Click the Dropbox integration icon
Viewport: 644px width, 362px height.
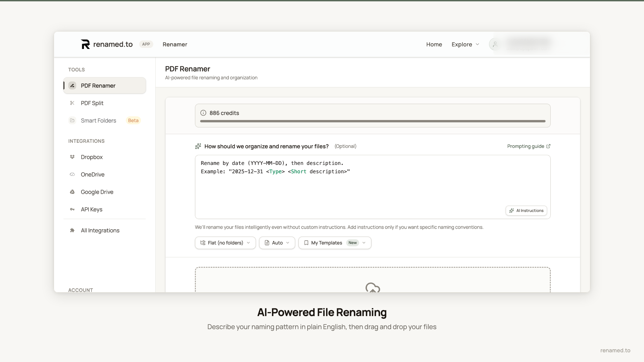(72, 157)
